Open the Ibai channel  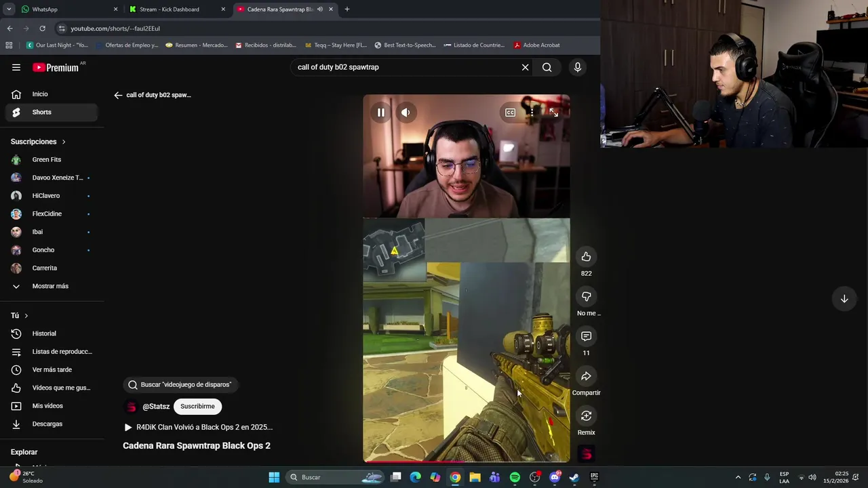52,232
